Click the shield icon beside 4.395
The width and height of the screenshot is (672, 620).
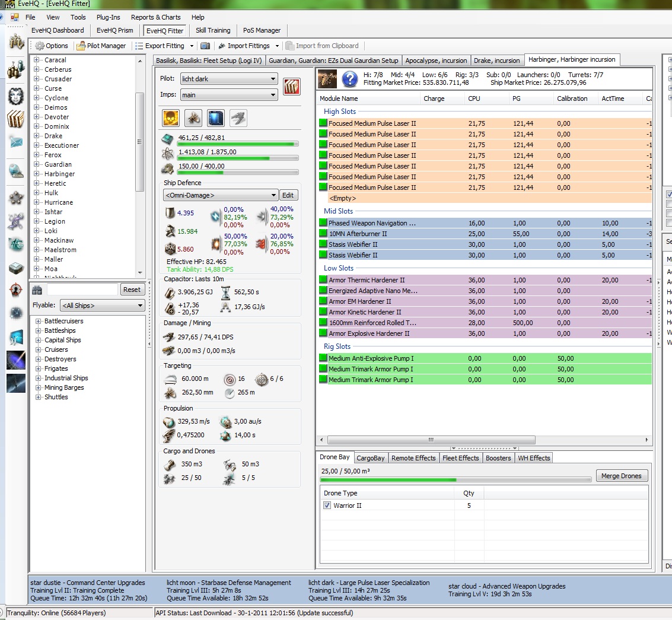170,212
